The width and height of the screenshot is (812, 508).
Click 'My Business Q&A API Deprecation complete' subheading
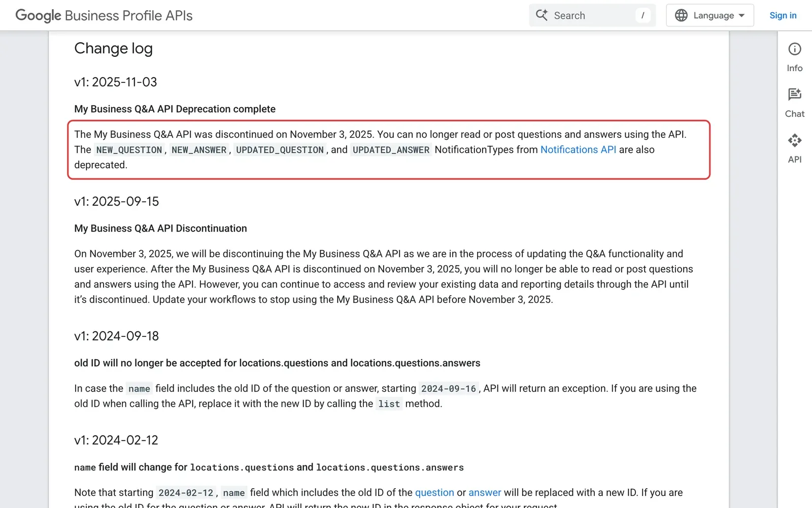point(175,109)
